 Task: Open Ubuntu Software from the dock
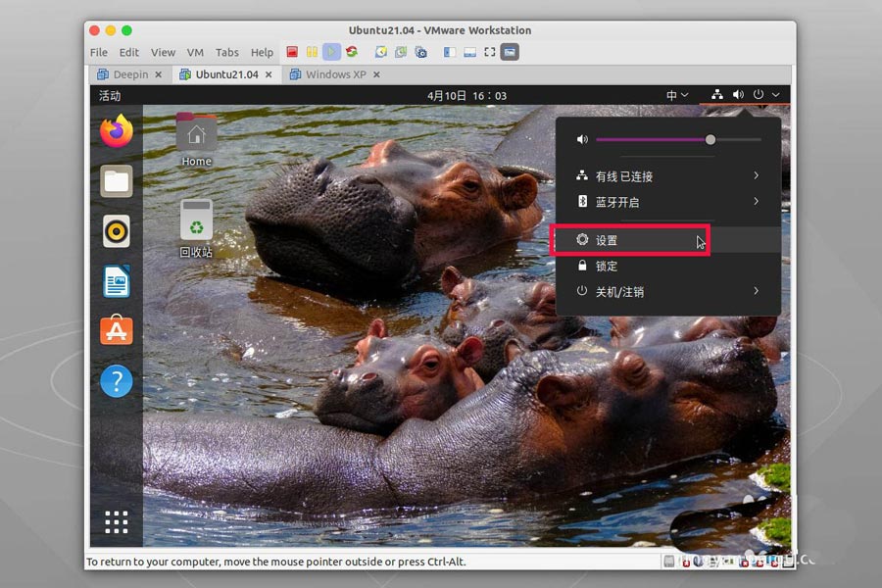(x=117, y=331)
